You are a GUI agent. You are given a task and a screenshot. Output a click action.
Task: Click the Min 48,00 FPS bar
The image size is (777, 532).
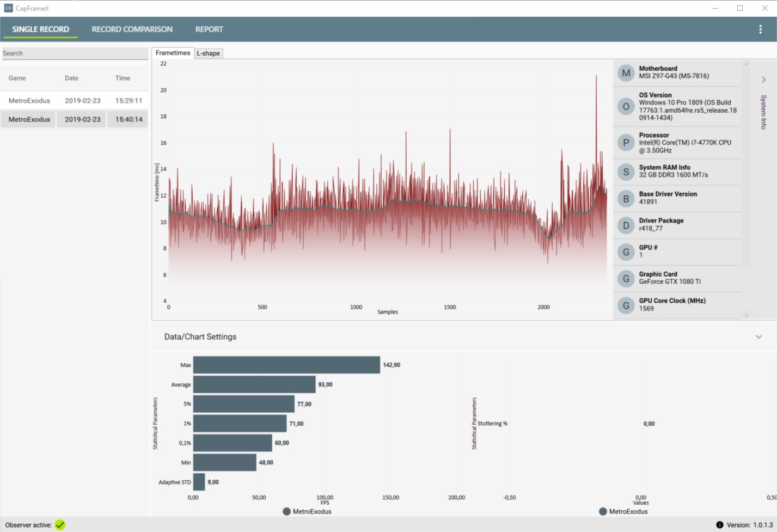click(x=225, y=462)
